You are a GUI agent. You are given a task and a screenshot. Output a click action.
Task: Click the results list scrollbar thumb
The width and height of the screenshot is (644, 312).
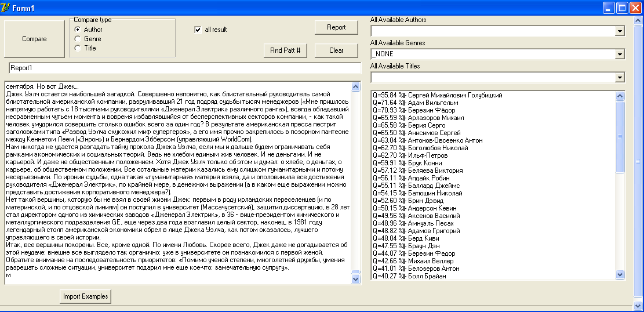coord(621,136)
